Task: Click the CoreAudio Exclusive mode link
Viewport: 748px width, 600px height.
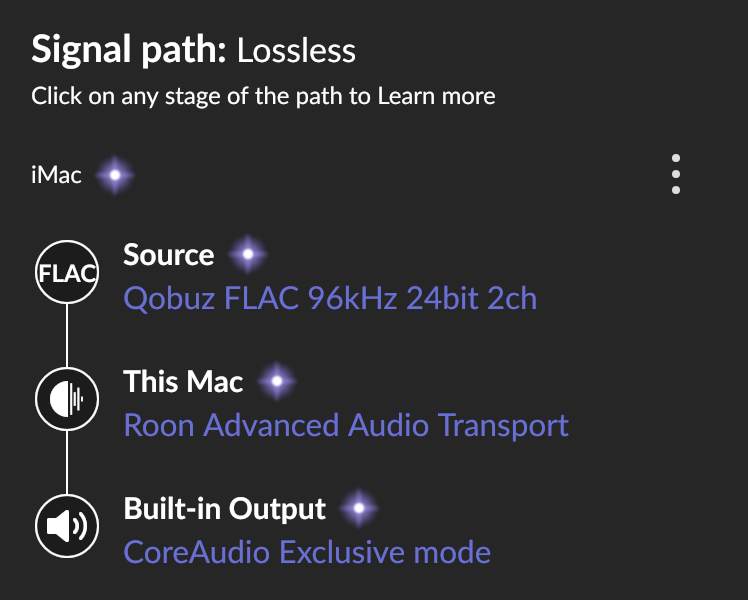Action: (x=307, y=552)
